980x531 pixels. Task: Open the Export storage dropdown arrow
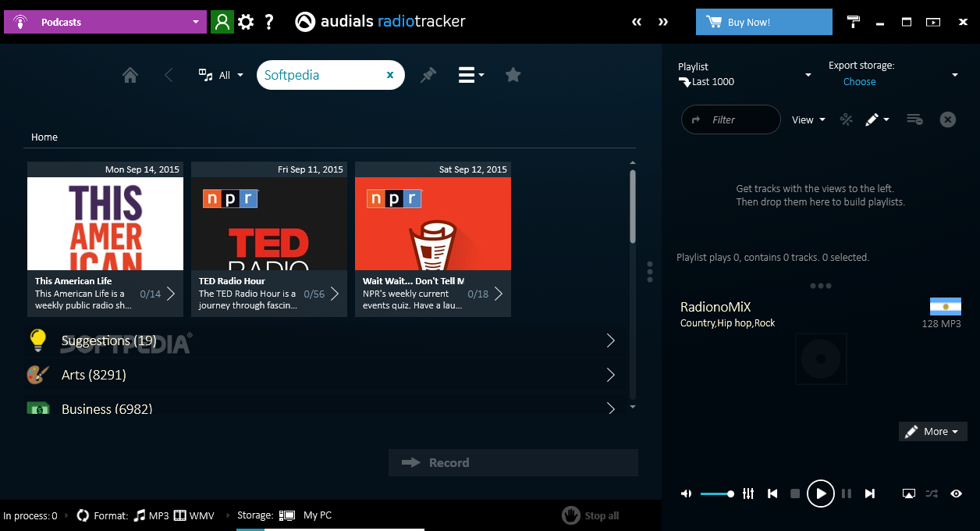(954, 75)
